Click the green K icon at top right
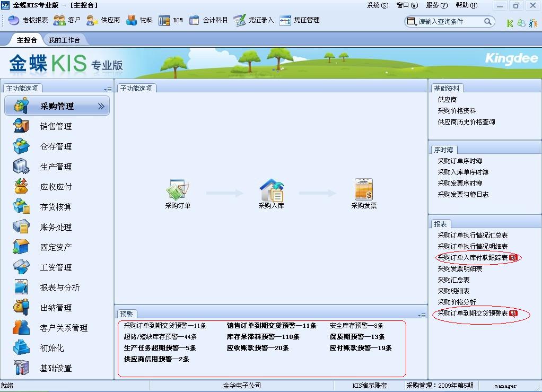This screenshot has width=542, height=392. coord(510,23)
